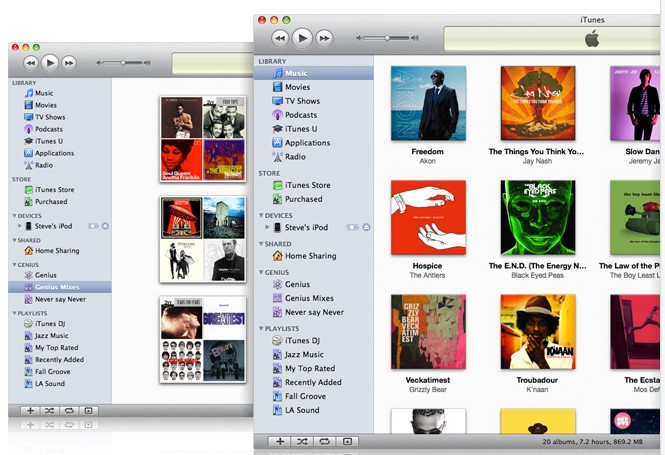The image size is (665, 455).
Task: Open iTunes U in front window sidebar
Action: pos(314,129)
